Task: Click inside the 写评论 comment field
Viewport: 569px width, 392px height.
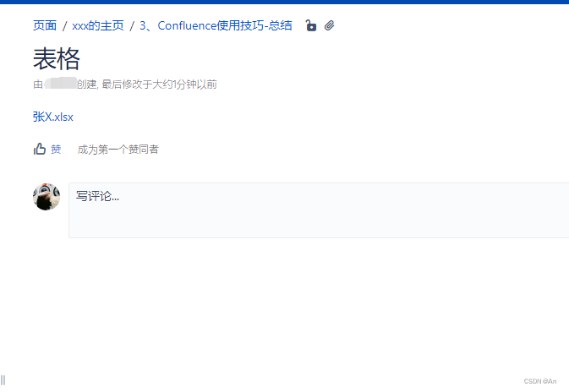Action: click(x=319, y=210)
